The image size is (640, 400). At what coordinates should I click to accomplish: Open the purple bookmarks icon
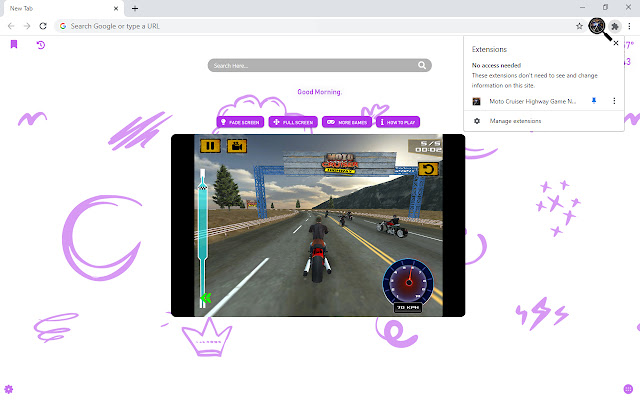(14, 44)
